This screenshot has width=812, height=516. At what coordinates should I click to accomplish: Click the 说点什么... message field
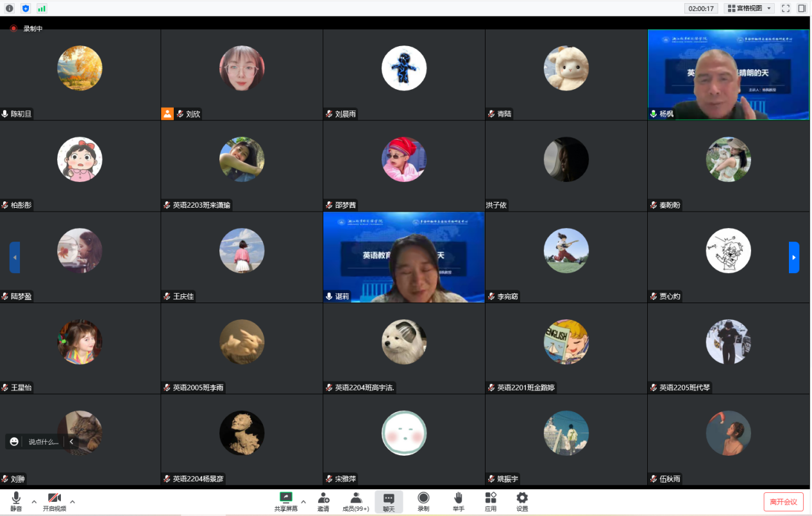pyautogui.click(x=43, y=442)
